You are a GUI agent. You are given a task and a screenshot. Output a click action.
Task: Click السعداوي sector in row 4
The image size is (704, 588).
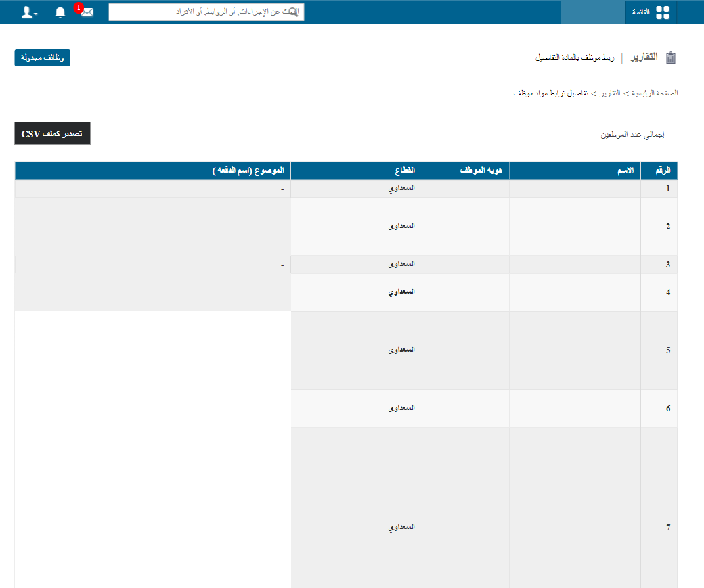401,292
